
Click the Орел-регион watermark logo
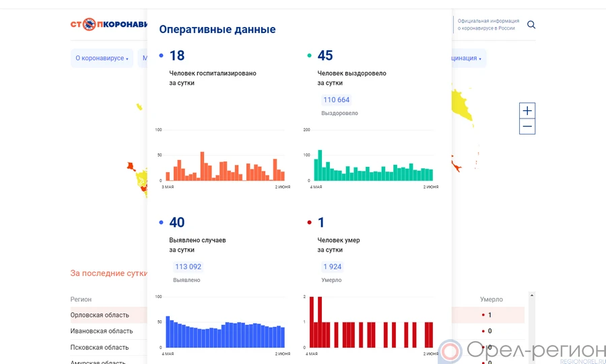(x=522, y=351)
